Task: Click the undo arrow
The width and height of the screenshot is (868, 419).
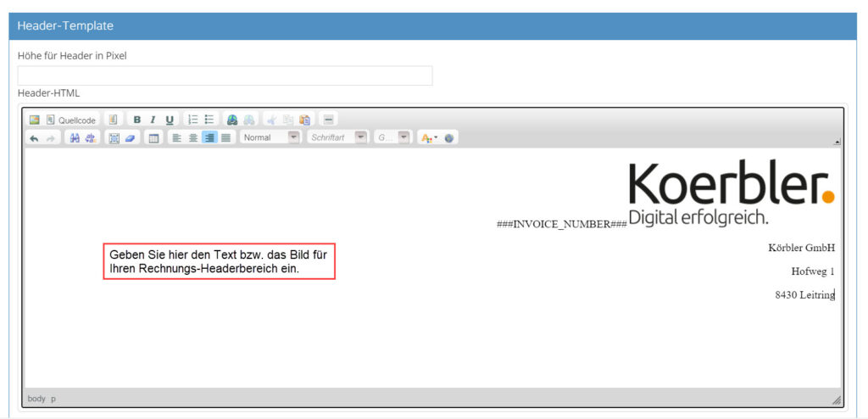Action: click(x=34, y=138)
